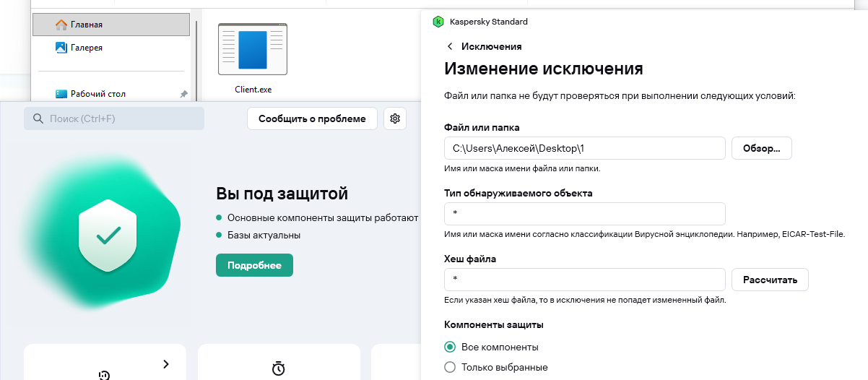Image resolution: width=868 pixels, height=380 pixels.
Task: Click the green protection shield icon
Action: pyautogui.click(x=108, y=235)
